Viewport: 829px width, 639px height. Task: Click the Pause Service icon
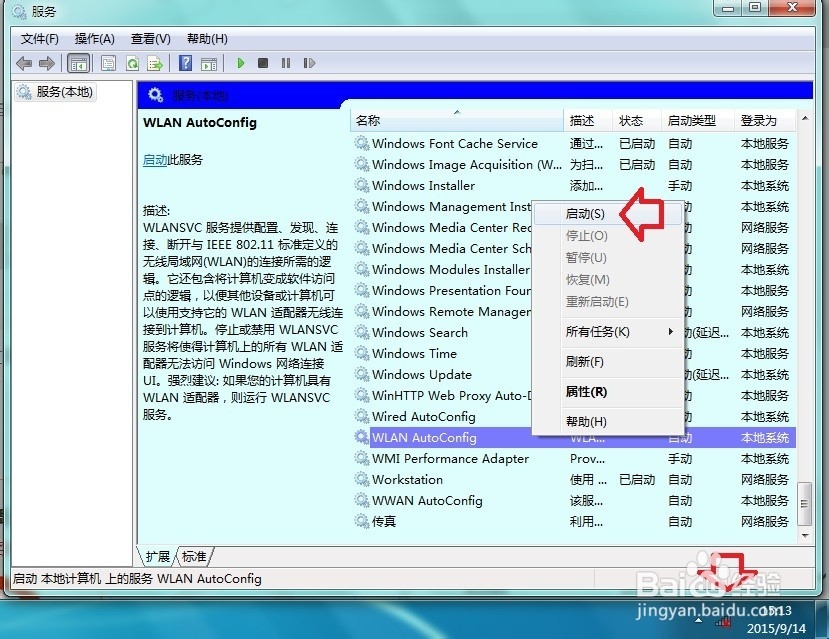pyautogui.click(x=286, y=63)
